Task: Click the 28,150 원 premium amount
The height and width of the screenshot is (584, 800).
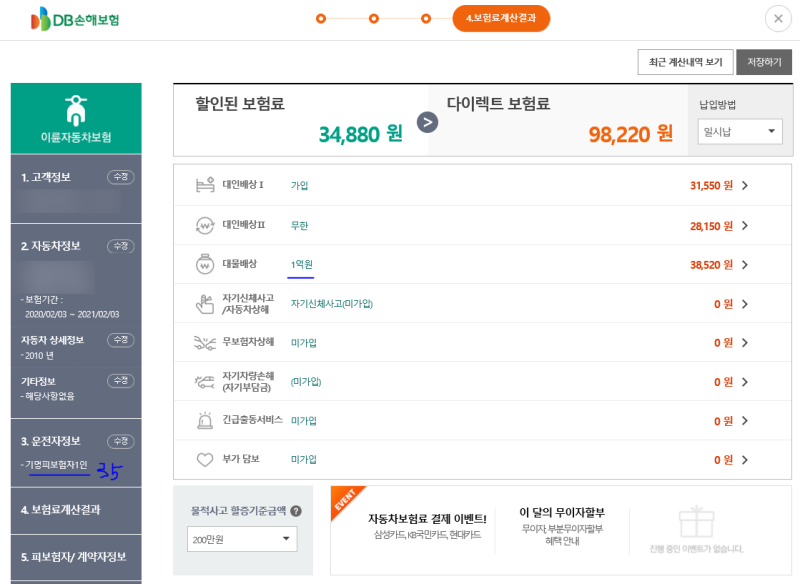Action: 711,226
